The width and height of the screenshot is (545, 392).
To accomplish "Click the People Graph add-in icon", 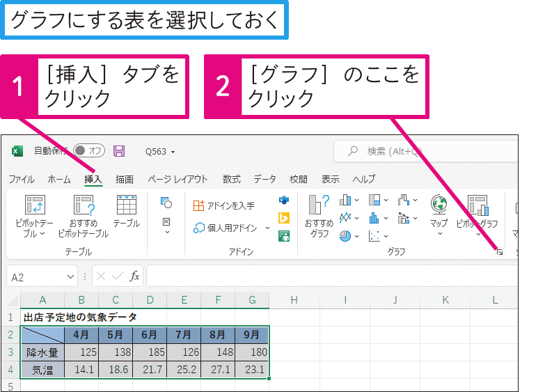I will point(284,236).
